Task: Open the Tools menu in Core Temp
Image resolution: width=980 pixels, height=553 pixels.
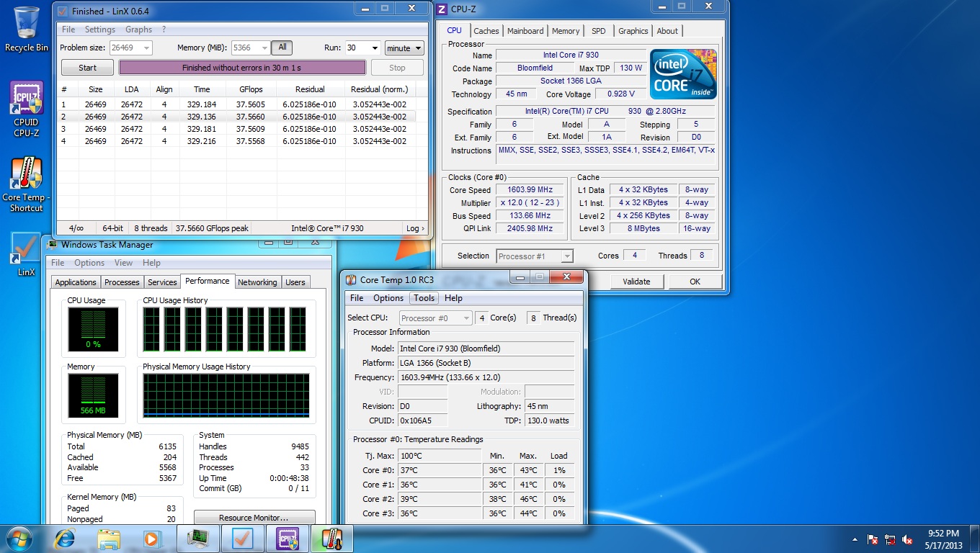Action: pyautogui.click(x=424, y=298)
